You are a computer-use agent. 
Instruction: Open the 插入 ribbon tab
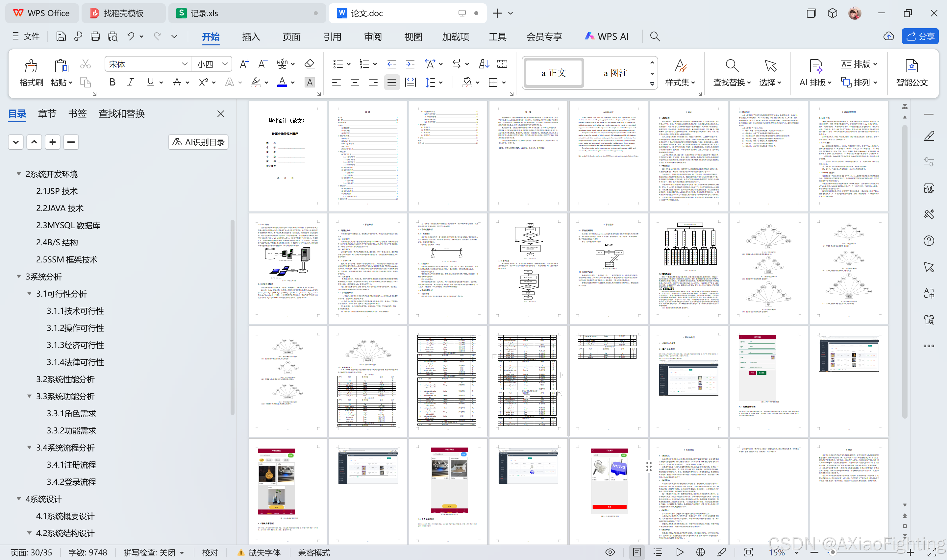tap(251, 37)
